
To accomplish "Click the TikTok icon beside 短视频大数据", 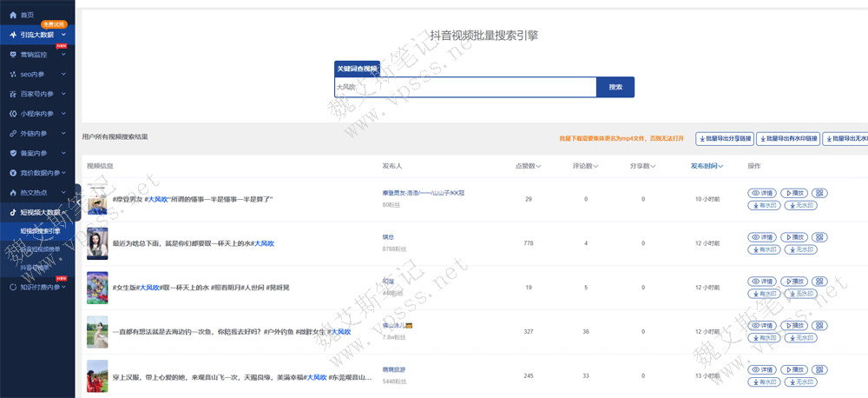I will click(x=13, y=212).
